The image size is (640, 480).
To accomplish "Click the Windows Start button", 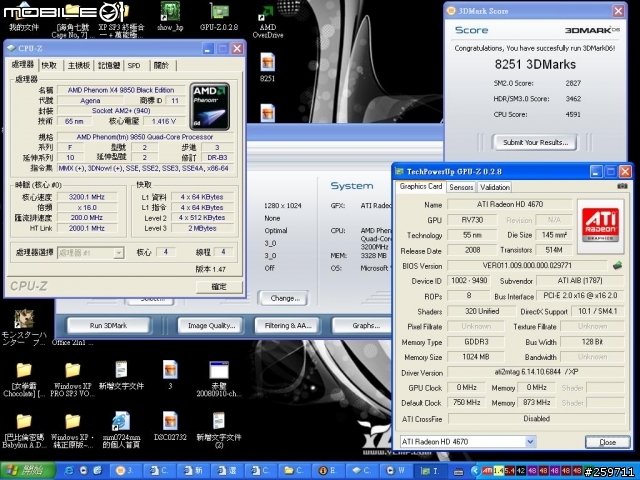I will (x=27, y=471).
